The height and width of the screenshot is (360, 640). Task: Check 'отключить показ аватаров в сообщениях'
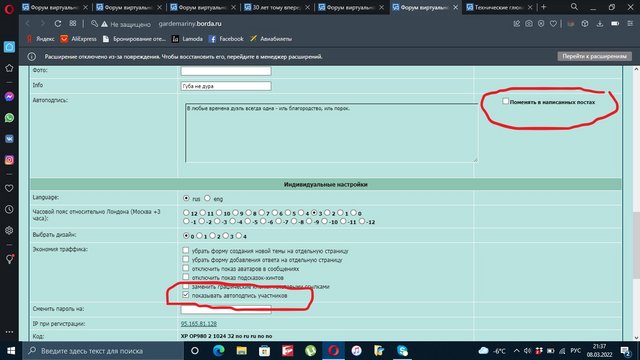[186, 268]
